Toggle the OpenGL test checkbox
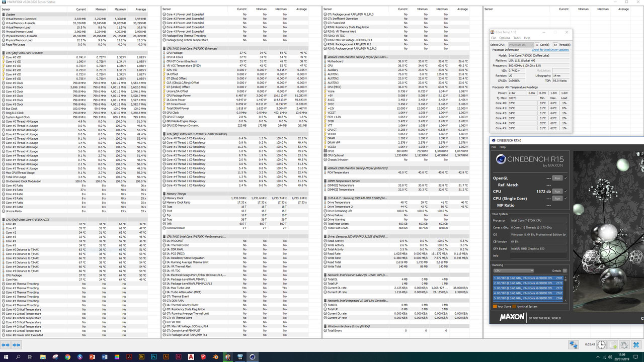This screenshot has width=644, height=362. click(x=566, y=178)
